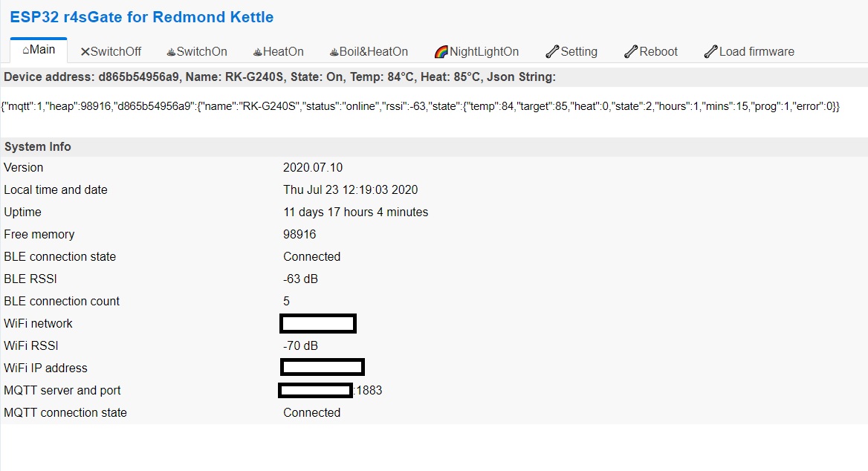Click the wrench icon beside Load firmware
Image resolution: width=868 pixels, height=471 pixels.
710,52
